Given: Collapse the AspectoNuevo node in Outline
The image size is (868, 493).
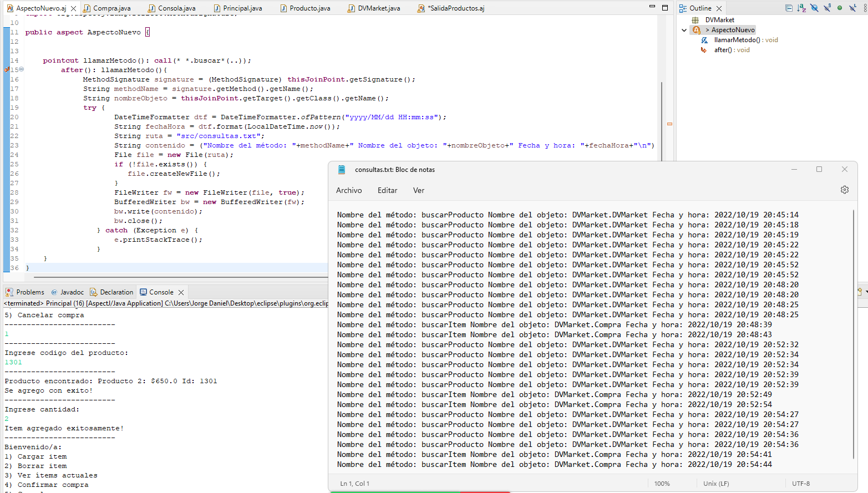Looking at the screenshot, I should [x=684, y=29].
